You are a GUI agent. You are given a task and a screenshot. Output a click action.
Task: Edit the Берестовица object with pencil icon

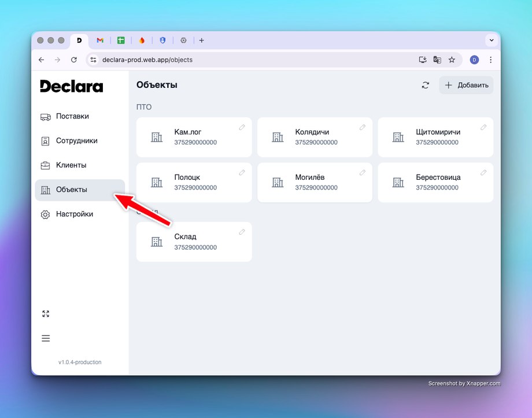click(483, 173)
